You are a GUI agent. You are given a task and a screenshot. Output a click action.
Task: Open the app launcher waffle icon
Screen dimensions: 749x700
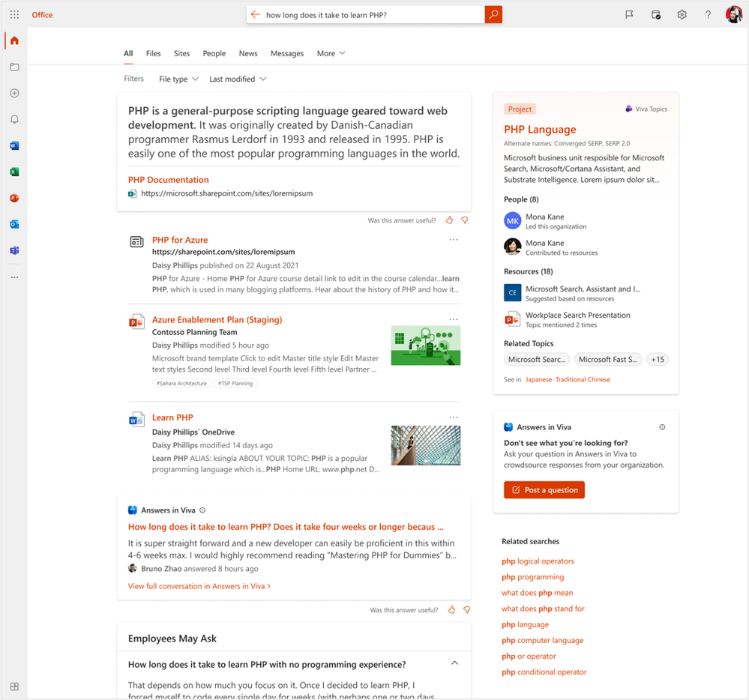point(14,15)
